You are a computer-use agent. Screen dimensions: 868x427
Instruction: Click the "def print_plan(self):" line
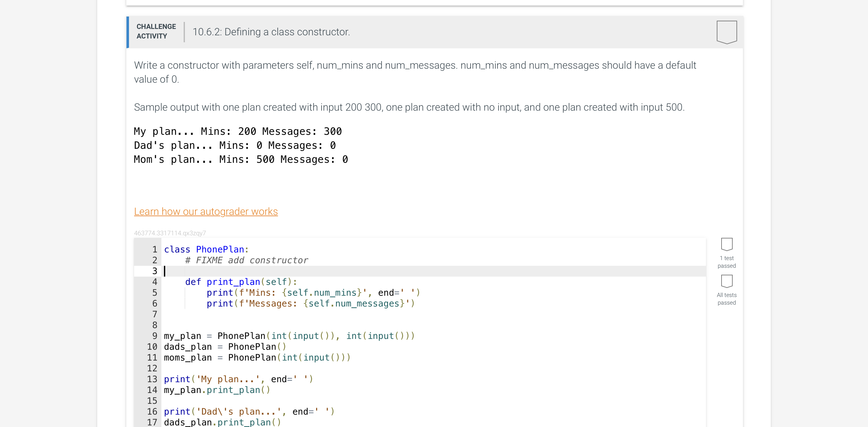coord(241,282)
